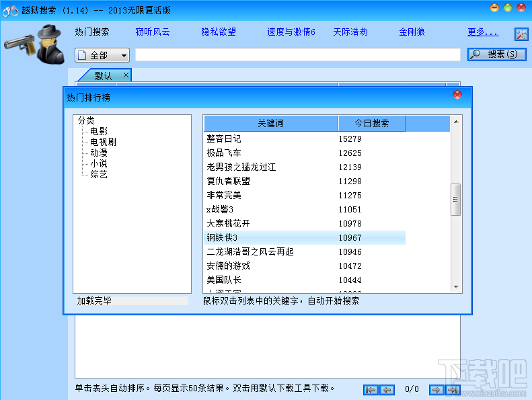Click the 热门搜索 label

[x=92, y=32]
